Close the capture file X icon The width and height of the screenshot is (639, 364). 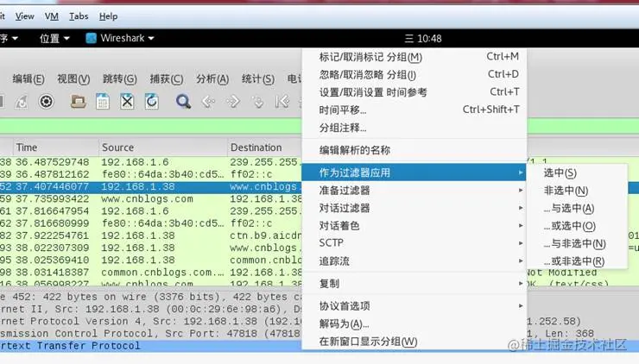127,102
